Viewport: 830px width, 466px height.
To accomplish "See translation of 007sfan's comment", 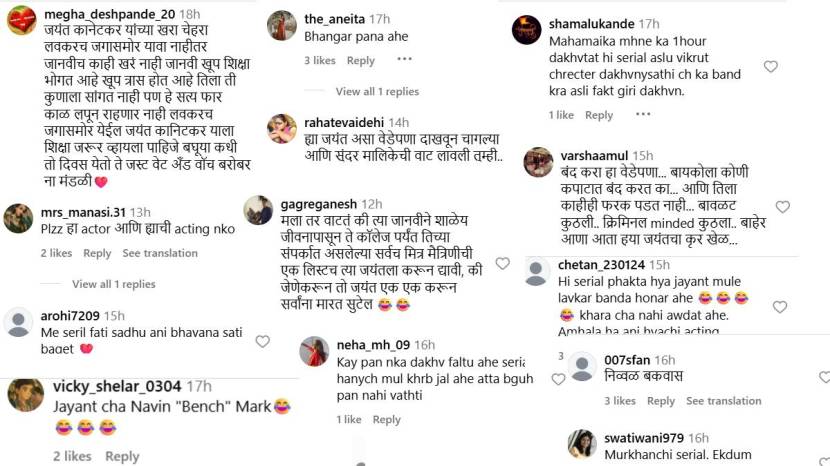I will (724, 401).
